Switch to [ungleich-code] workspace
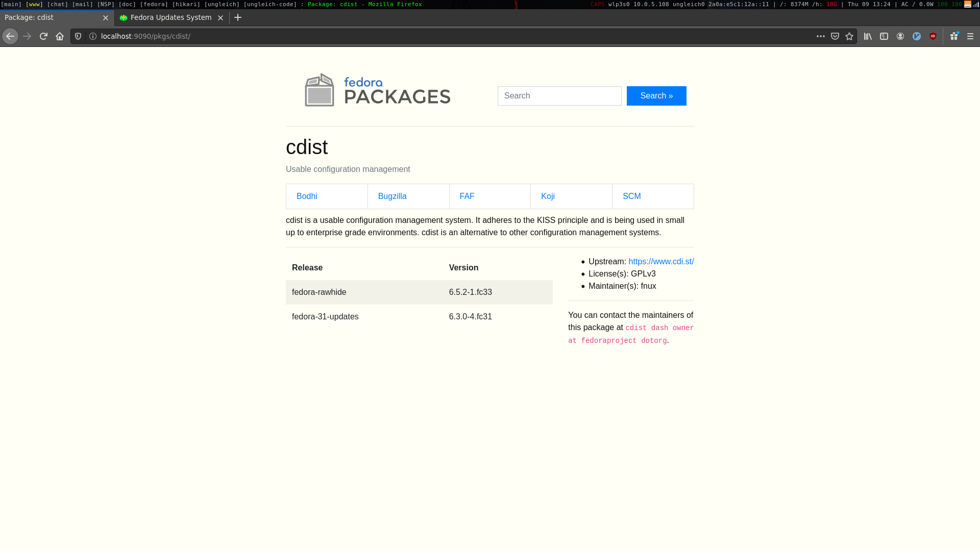980x551 pixels. (x=270, y=4)
